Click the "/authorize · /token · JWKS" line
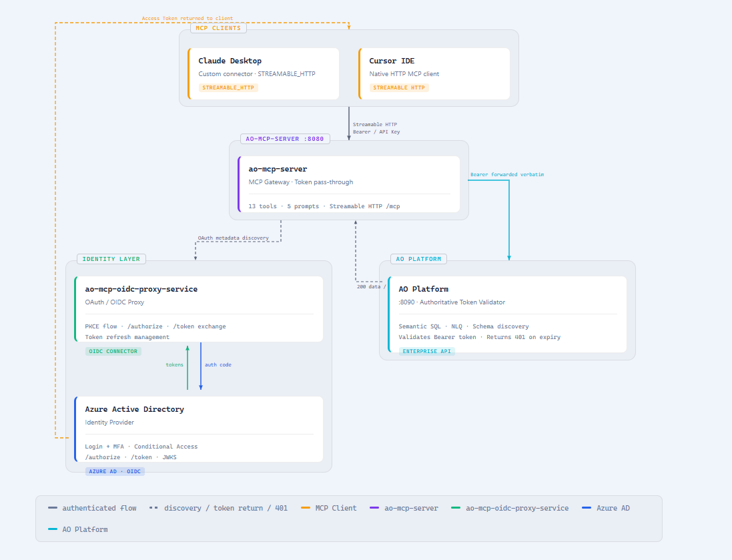The height and width of the screenshot is (560, 732). 131,457
